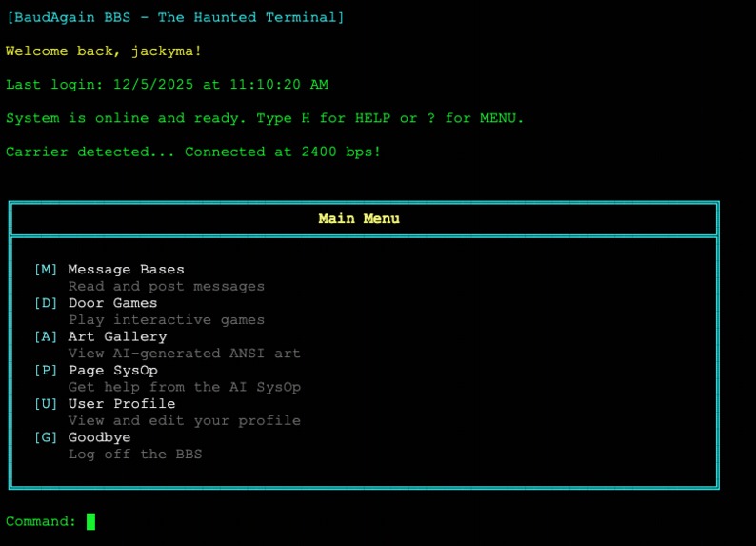The image size is (756, 546).
Task: Open the Door Games menu entry
Action: tap(112, 303)
